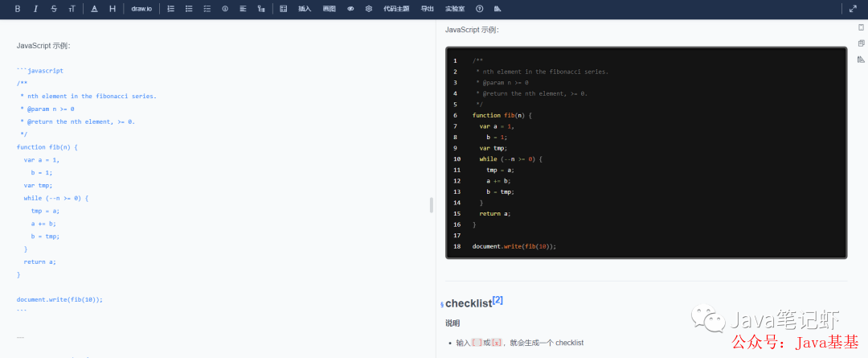Open font size tool
Screen dimensions: 868x358
click(72, 9)
